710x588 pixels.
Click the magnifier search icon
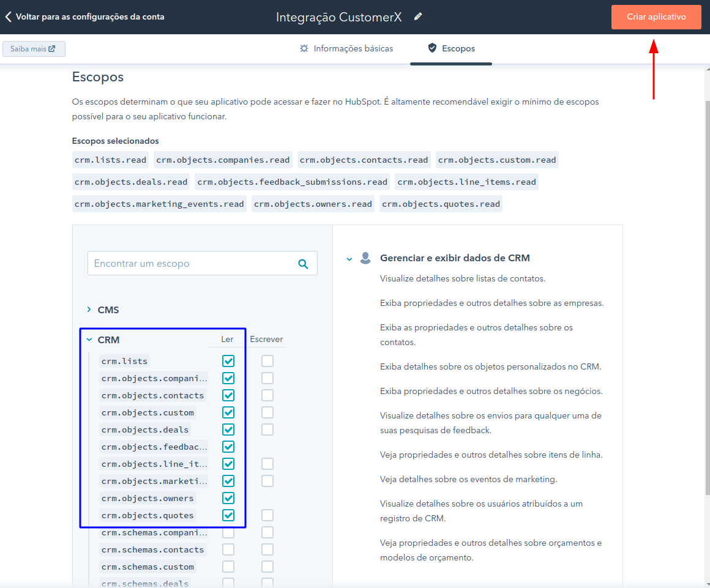point(303,264)
